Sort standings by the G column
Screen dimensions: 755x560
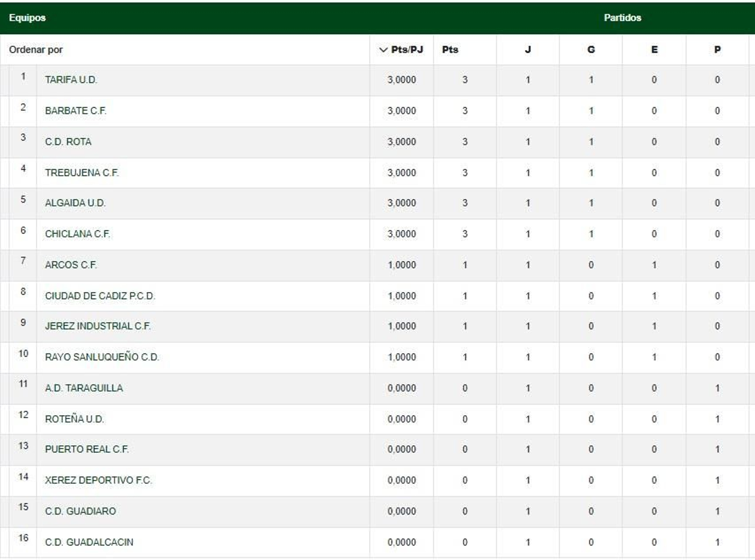point(591,49)
